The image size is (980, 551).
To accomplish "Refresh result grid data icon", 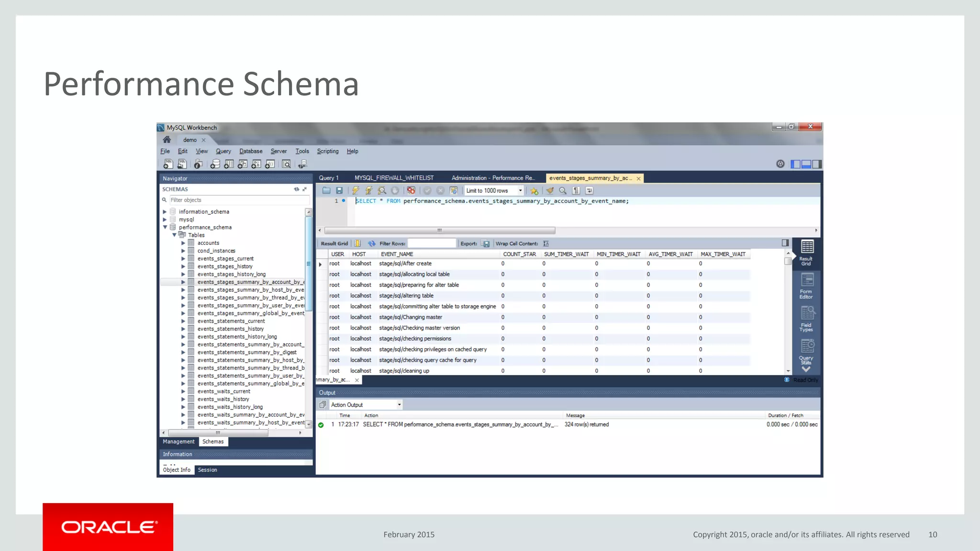I will [x=372, y=243].
